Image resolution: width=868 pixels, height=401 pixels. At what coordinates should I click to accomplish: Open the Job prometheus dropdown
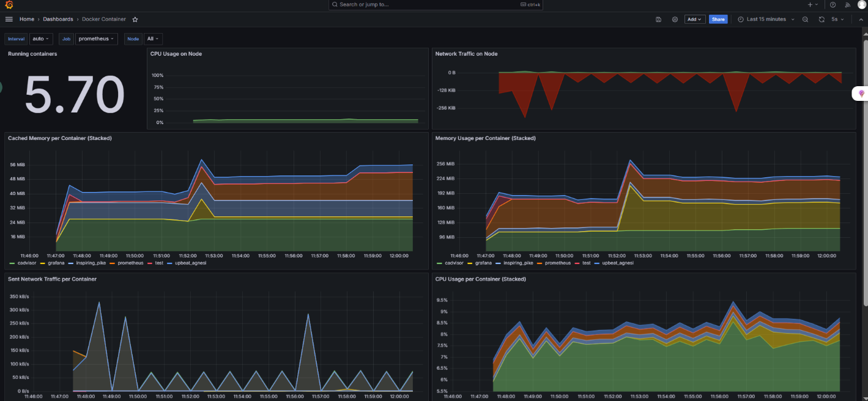coord(97,39)
